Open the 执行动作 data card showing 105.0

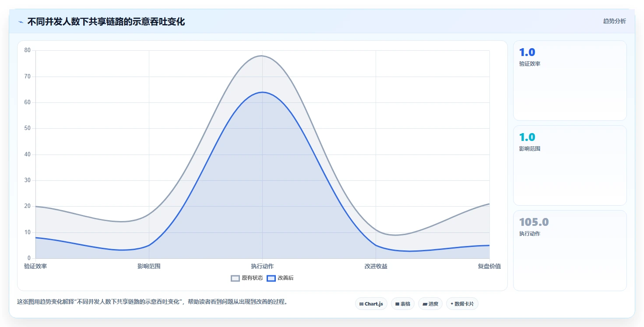click(x=570, y=250)
